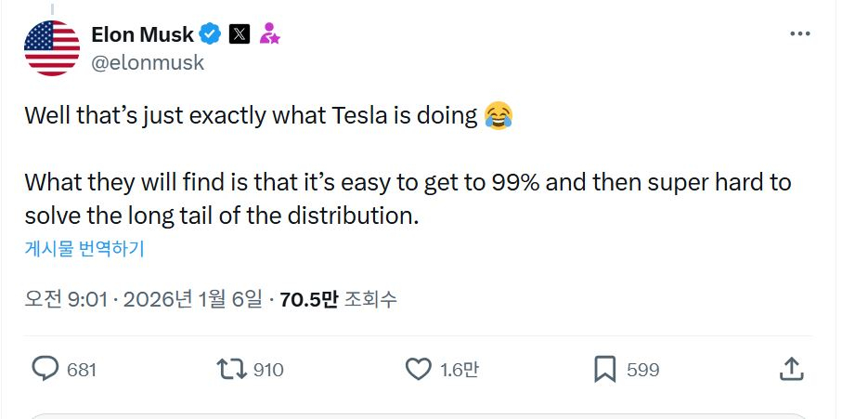
Task: Click the 게시물 번역하기 translate link
Action: point(84,248)
